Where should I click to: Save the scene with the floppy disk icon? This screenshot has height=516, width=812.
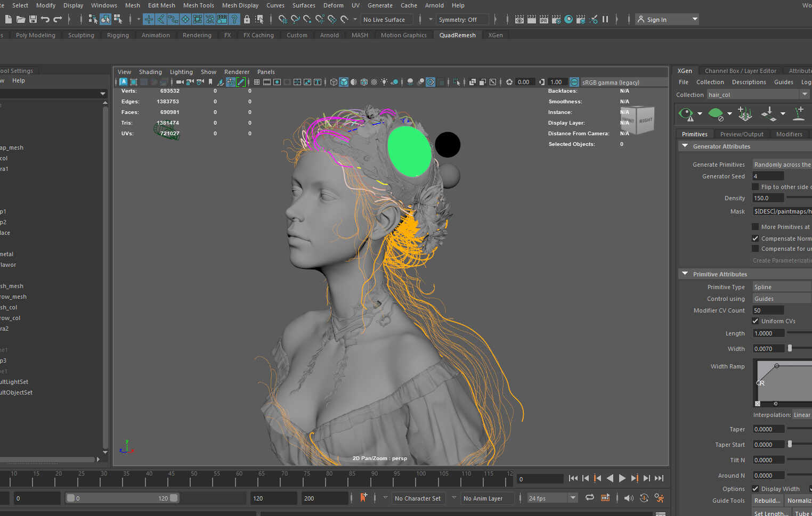coord(33,19)
